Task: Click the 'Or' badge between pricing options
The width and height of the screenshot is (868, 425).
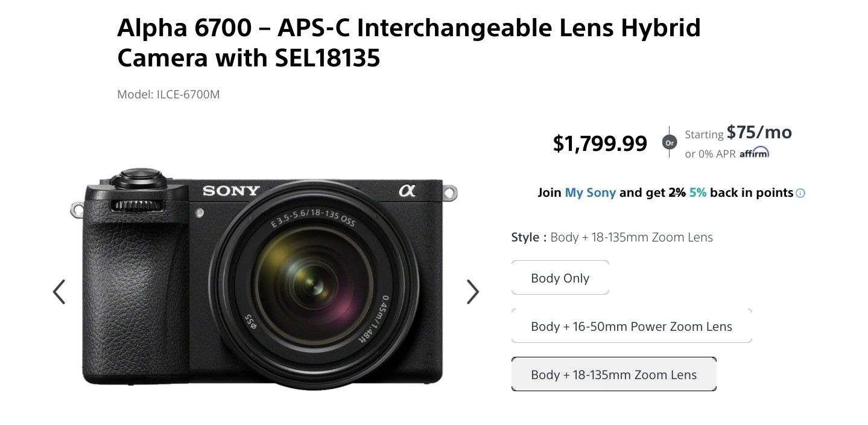Action: pos(669,142)
